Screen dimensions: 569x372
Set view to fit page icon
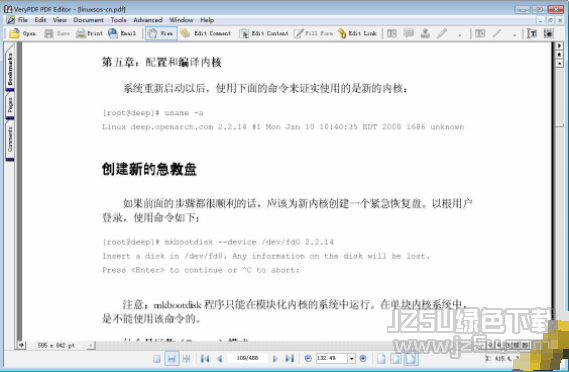point(396,359)
